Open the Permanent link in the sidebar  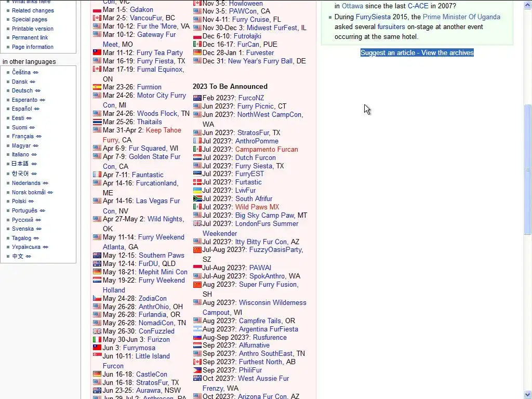(30, 37)
